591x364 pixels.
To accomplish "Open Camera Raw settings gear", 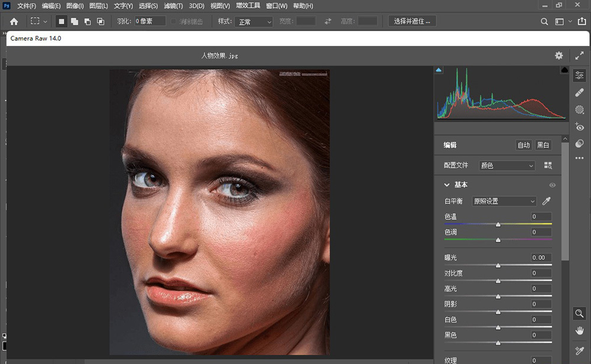I will 558,56.
